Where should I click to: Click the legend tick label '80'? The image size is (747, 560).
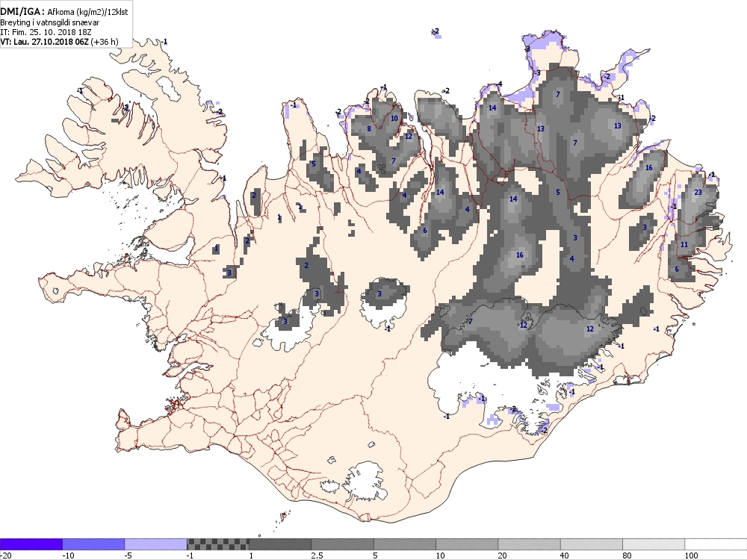point(627,556)
